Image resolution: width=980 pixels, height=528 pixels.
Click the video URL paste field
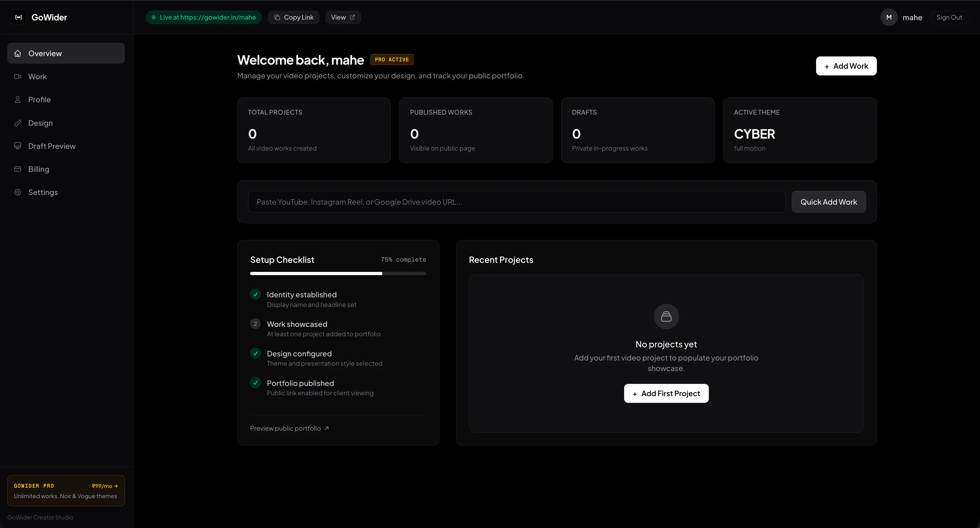point(516,202)
